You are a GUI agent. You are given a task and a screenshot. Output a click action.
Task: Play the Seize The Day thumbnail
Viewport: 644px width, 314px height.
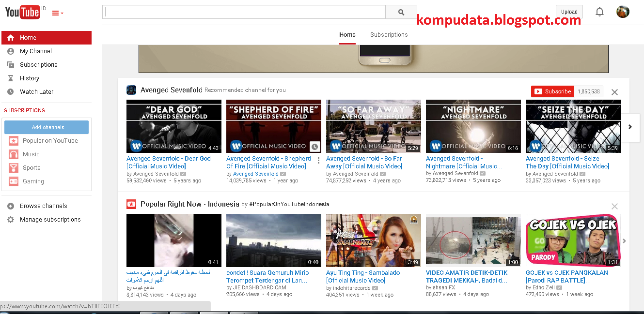[x=573, y=126]
